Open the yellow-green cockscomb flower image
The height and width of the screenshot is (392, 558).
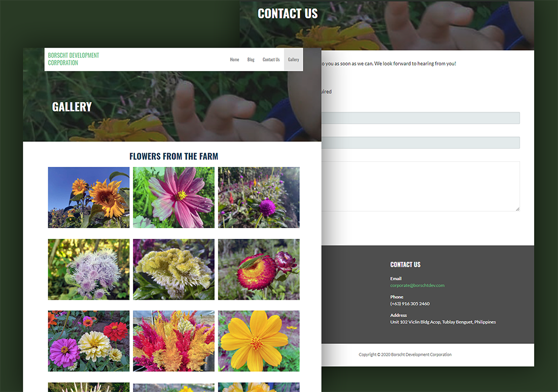[173, 269]
